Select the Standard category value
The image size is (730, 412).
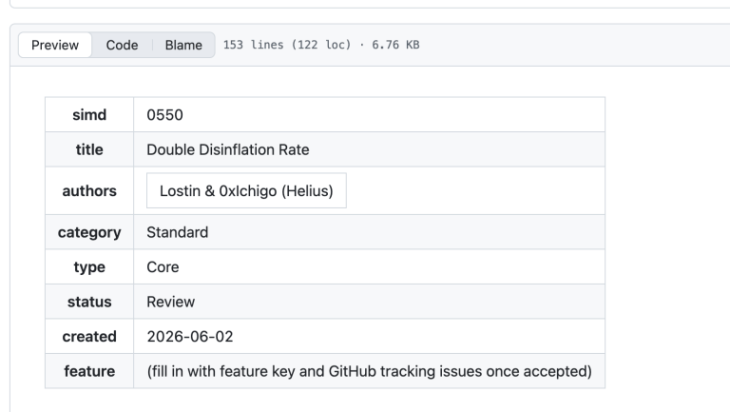click(x=177, y=232)
